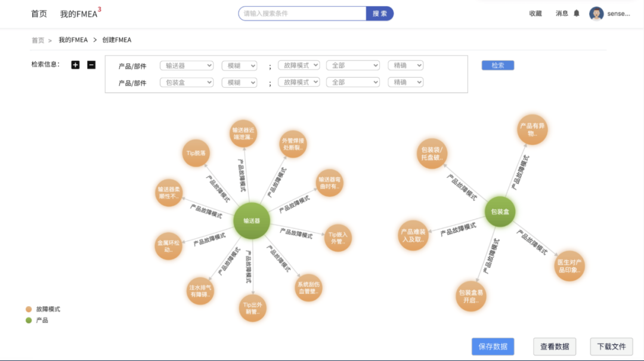Click the 产品有异物 failure mode node

[x=532, y=129]
